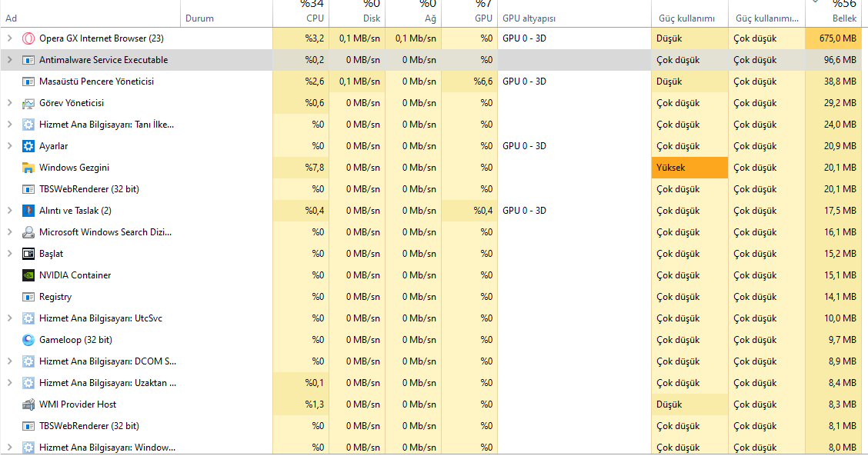The image size is (868, 456).
Task: Expand the Opera GX Internet Browser group
Action: [x=9, y=38]
